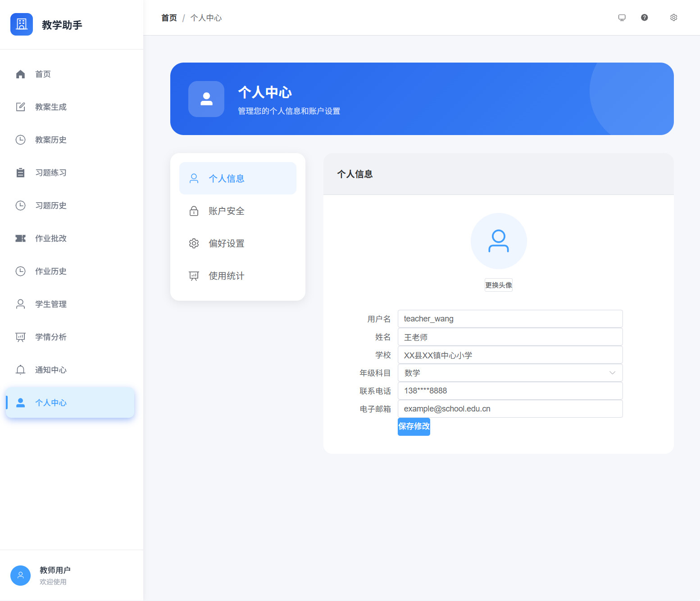
Task: Click the lock icon for 账户安全
Action: tap(194, 211)
